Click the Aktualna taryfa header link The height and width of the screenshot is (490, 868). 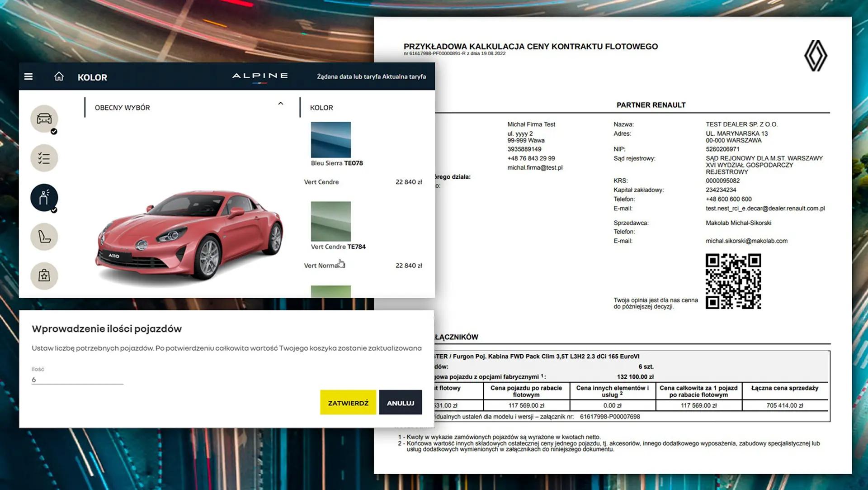pyautogui.click(x=404, y=76)
